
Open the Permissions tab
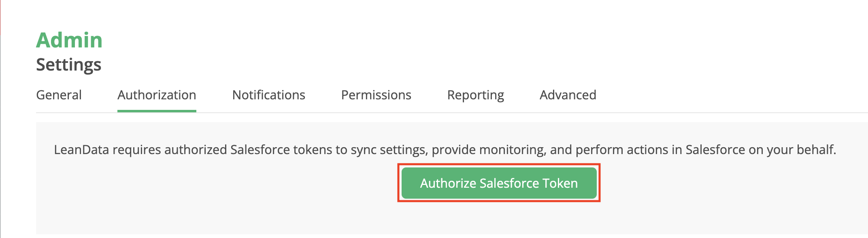376,95
